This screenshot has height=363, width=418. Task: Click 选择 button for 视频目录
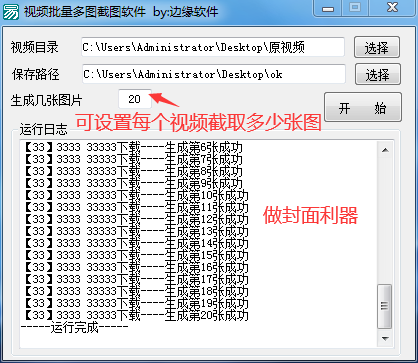377,47
